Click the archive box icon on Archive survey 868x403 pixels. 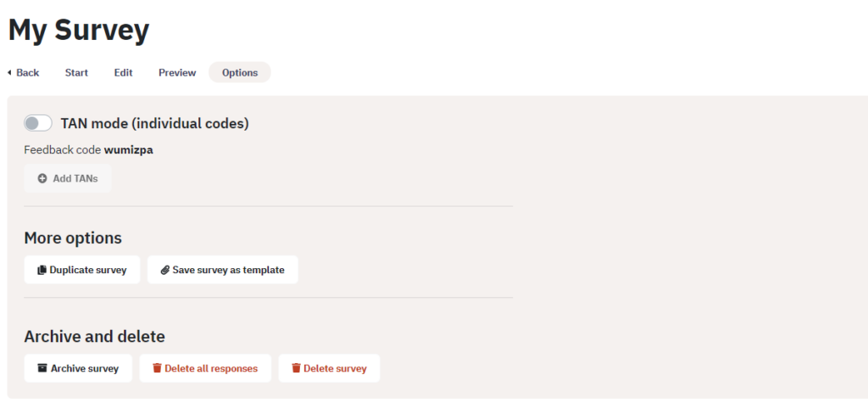(x=42, y=368)
